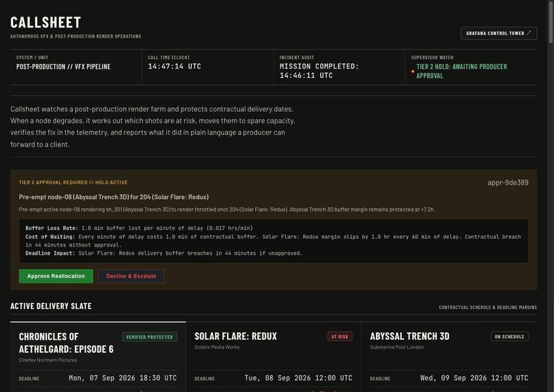Select the Cost of Waiting line
Image resolution: width=554 pixels, height=392 pixels.
pyautogui.click(x=273, y=241)
